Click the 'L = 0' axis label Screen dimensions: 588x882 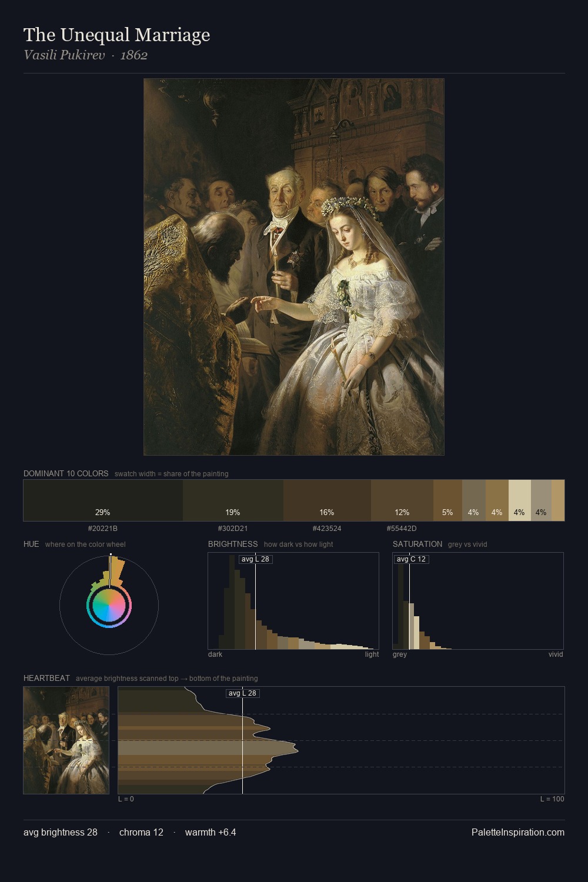point(126,799)
